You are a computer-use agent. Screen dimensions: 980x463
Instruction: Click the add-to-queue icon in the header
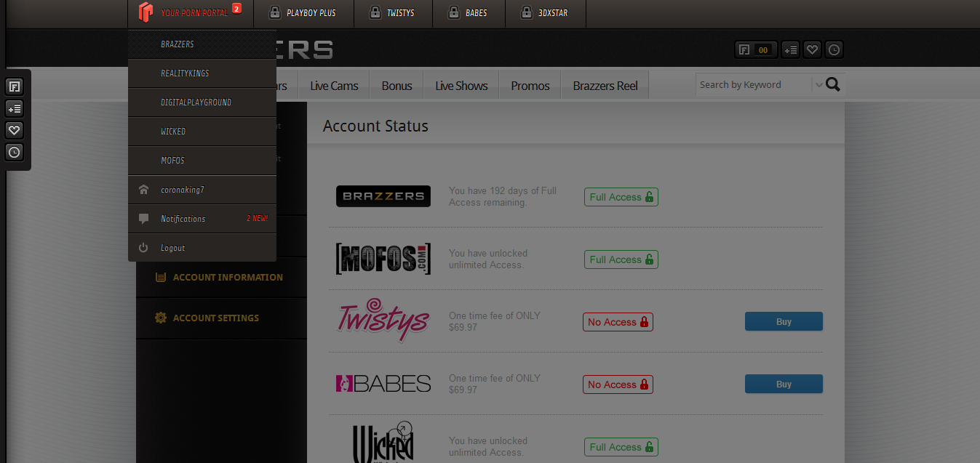790,49
